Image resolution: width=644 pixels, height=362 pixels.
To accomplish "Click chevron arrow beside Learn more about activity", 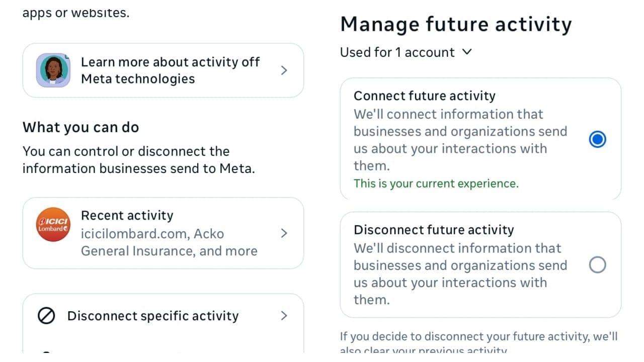I will pyautogui.click(x=284, y=70).
